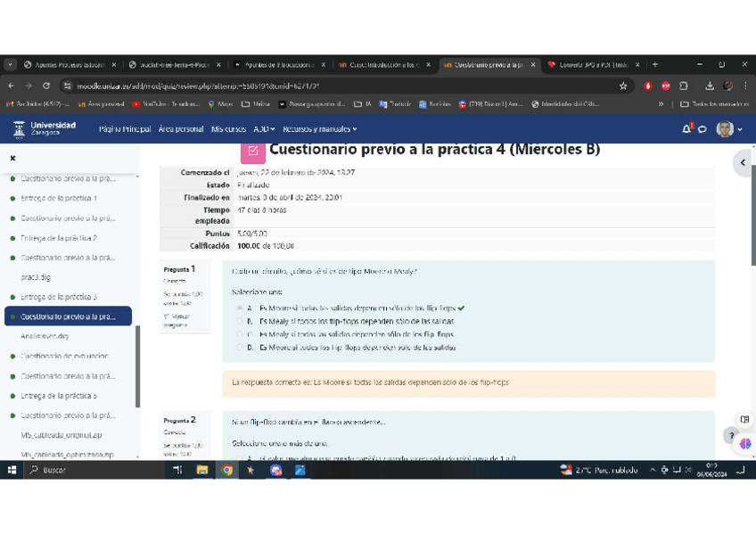Open the Unizar bookmark folder
Viewport: 756px width, 534px height.
tap(256, 103)
